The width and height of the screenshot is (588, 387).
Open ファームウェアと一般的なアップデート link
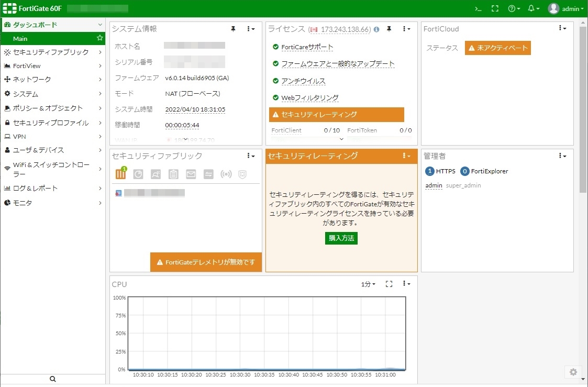coord(338,64)
